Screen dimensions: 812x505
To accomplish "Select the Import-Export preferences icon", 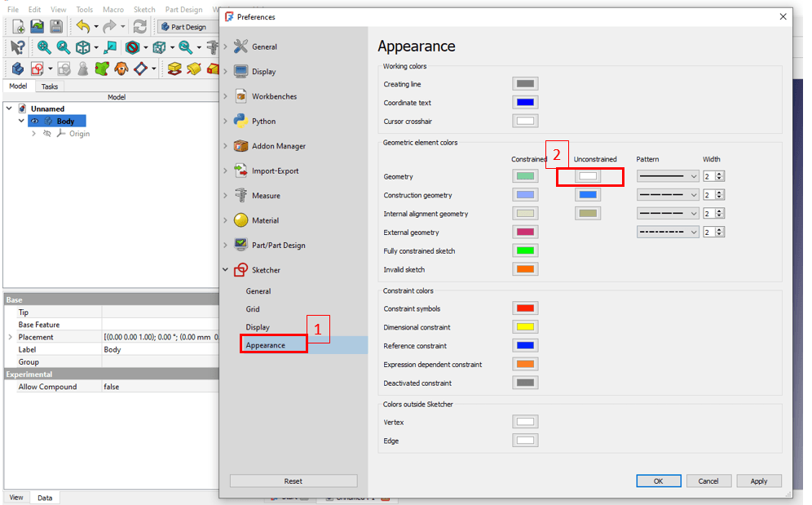I will (x=242, y=171).
